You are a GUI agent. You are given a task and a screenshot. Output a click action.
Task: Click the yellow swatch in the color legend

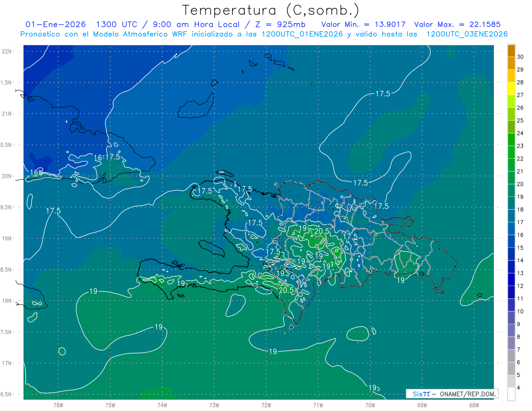(511, 89)
